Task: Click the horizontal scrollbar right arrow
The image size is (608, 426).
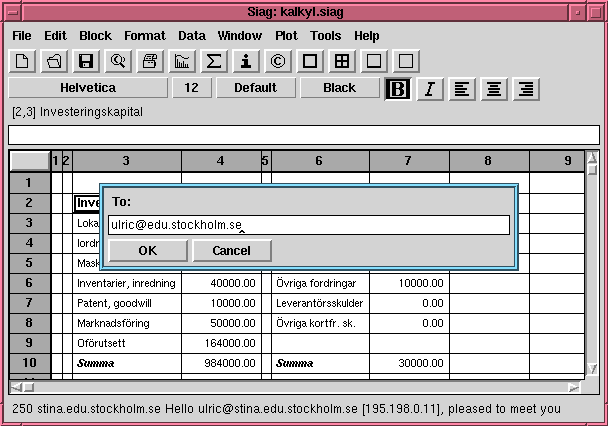Action: [574, 387]
